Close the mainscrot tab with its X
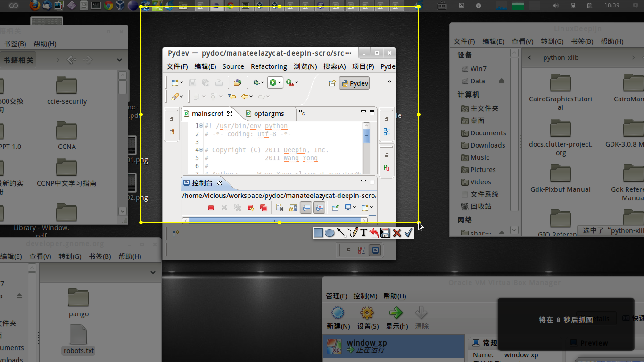The image size is (644, 362). click(230, 114)
